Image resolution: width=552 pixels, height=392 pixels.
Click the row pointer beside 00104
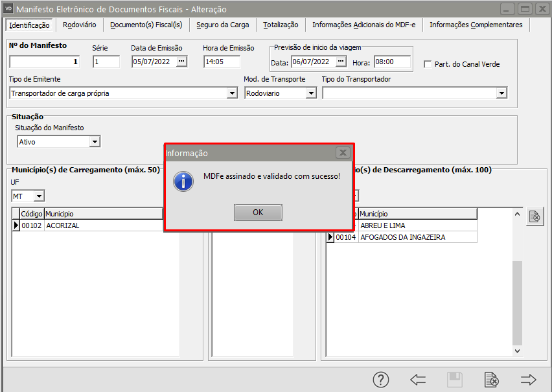[330, 237]
